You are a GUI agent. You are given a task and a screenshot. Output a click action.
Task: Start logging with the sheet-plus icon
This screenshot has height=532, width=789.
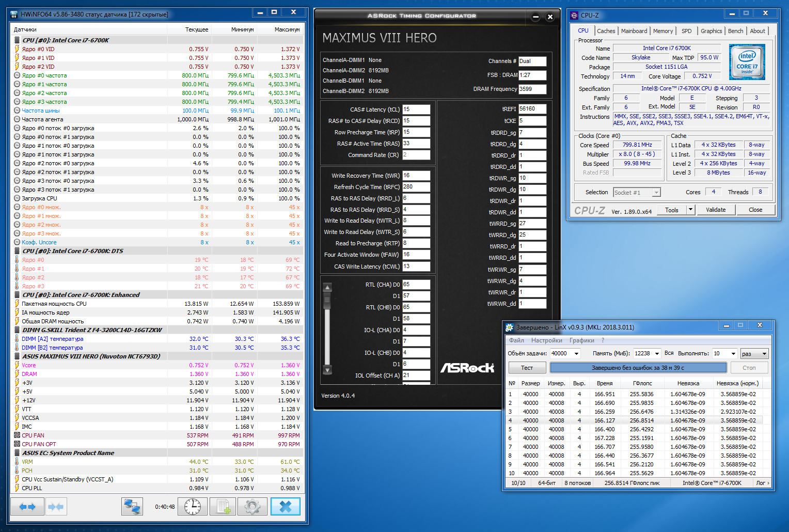click(x=223, y=507)
